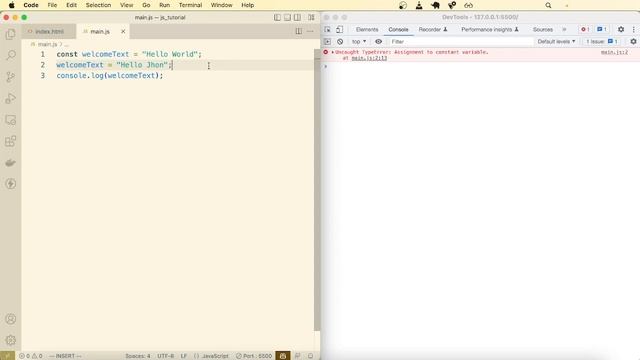Screen dimensions: 640x360
Task: Split the editor to the right
Action: click(x=299, y=31)
